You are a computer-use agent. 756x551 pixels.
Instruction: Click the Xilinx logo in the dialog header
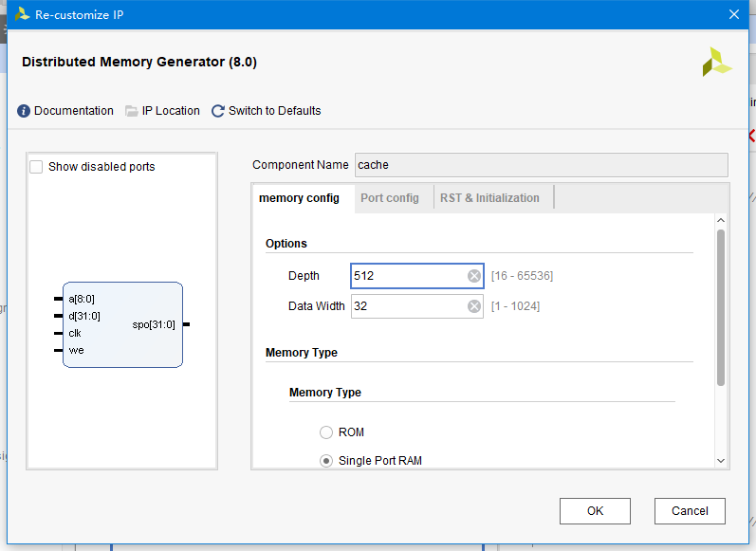pyautogui.click(x=717, y=63)
